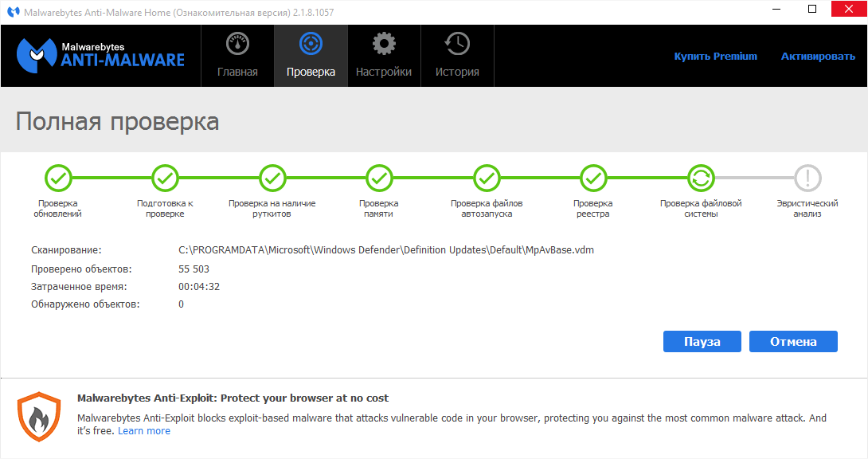Click the spinning Проверка файловой системы icon
868x459 pixels.
point(701,178)
